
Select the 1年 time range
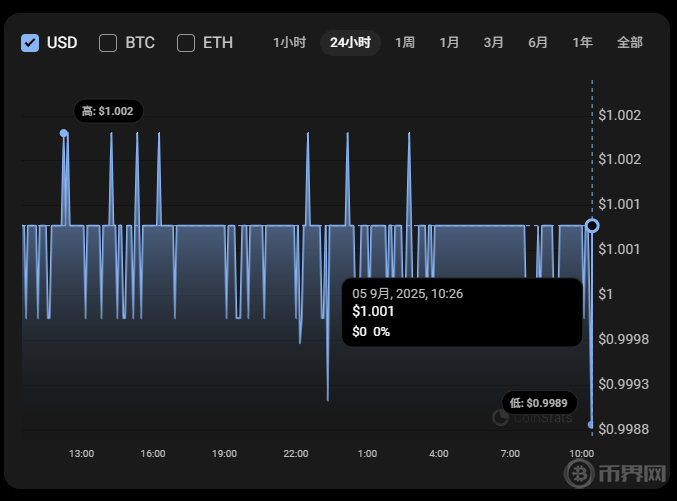point(582,43)
